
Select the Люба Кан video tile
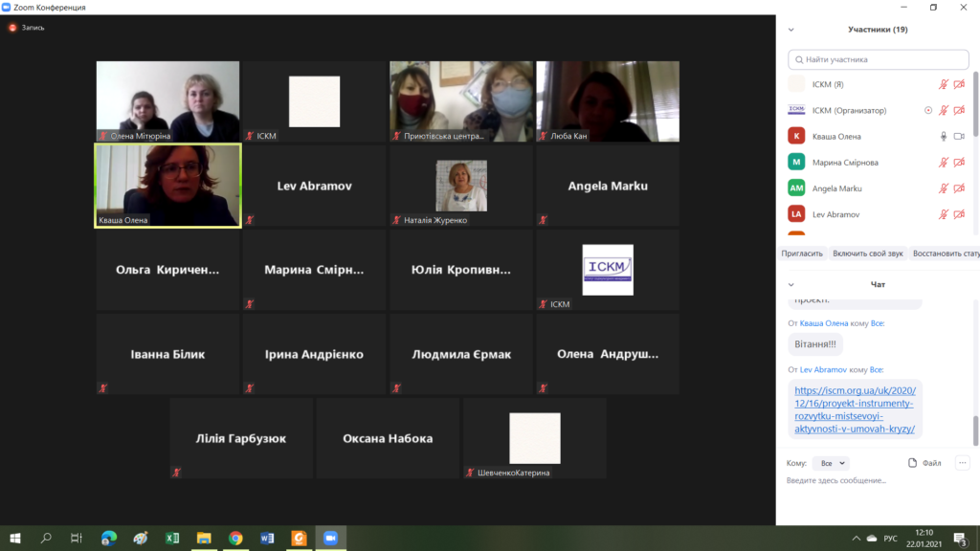tap(608, 101)
